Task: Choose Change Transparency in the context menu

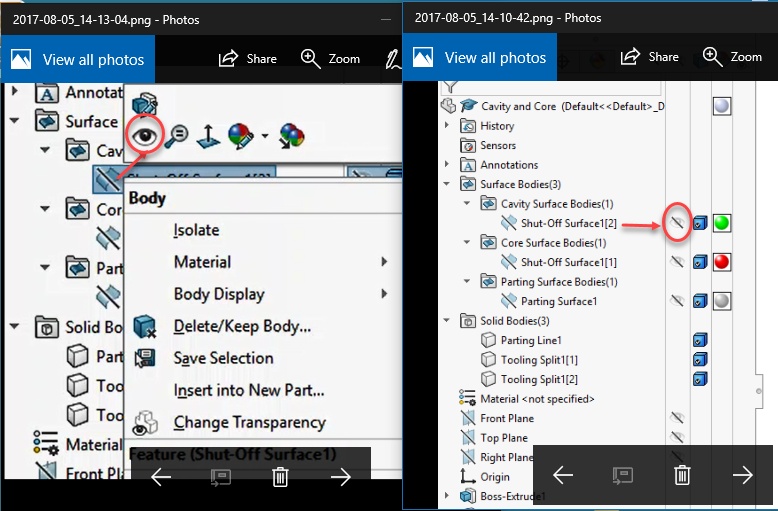Action: click(250, 423)
